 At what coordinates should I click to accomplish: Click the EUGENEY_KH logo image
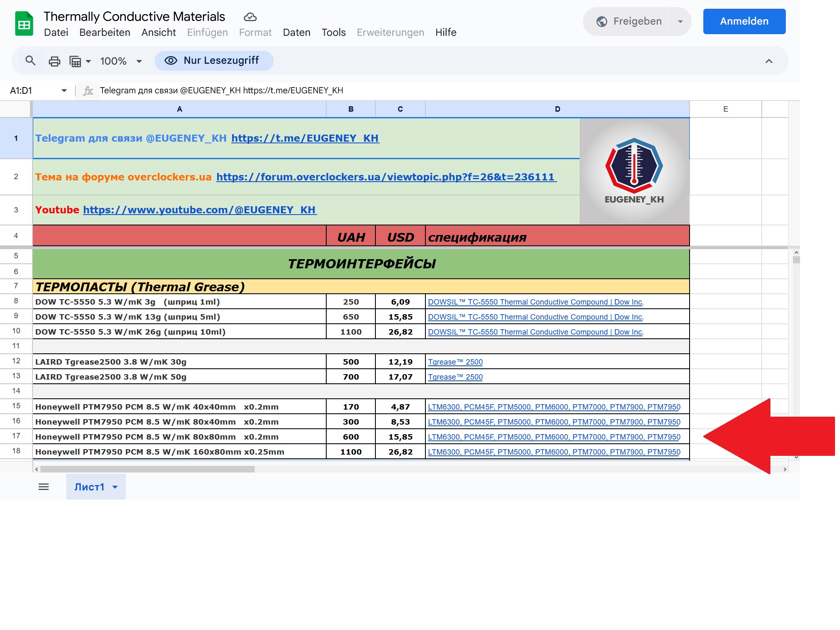[634, 171]
